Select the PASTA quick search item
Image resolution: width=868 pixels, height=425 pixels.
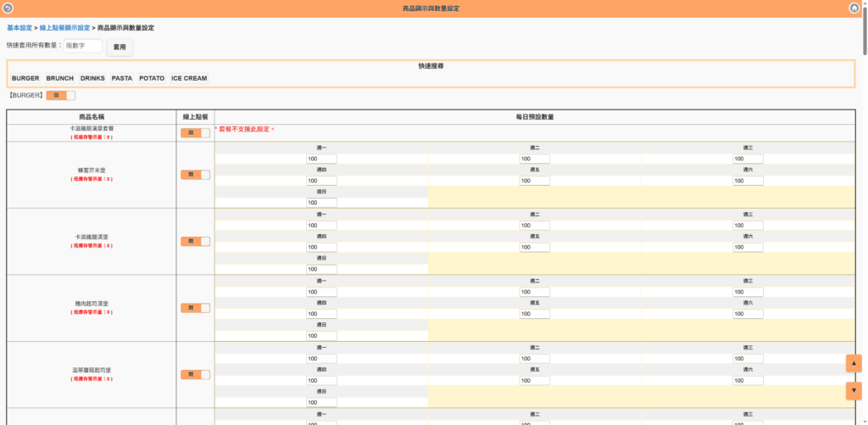[122, 78]
